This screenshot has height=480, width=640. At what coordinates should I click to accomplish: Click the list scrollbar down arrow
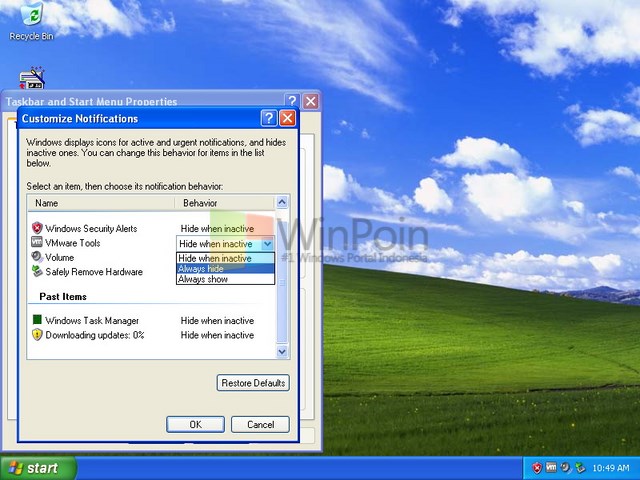point(282,351)
